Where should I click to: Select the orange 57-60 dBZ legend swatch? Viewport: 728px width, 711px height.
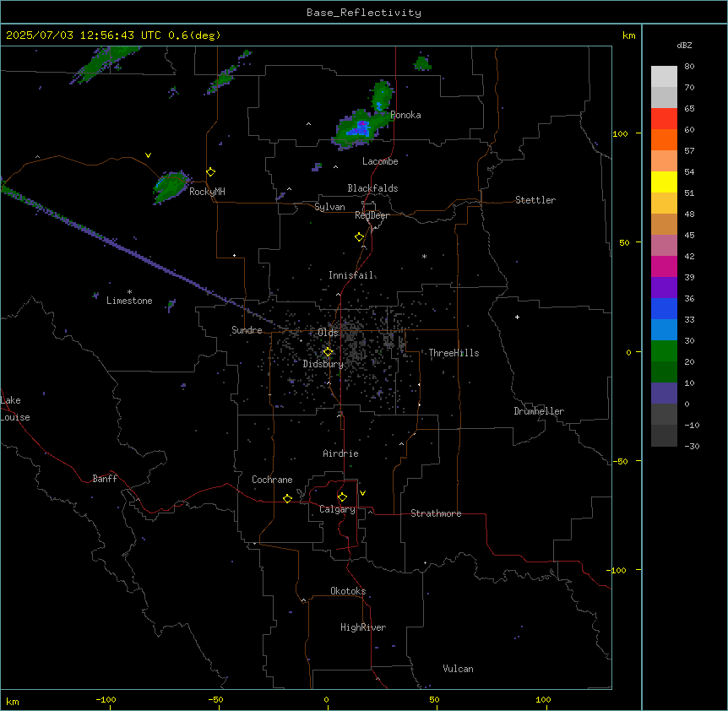point(664,140)
